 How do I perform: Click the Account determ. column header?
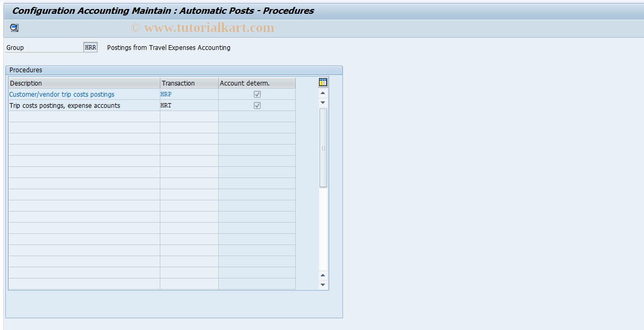[257, 83]
